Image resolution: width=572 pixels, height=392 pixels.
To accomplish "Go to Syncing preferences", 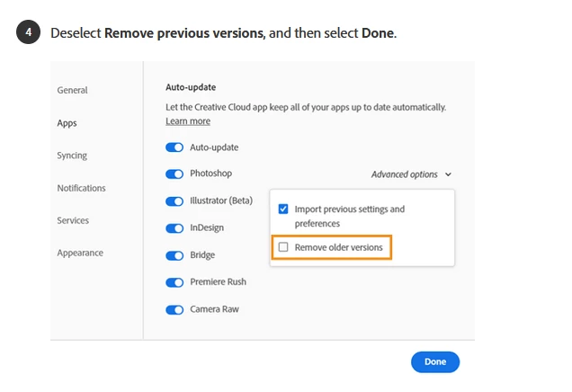I will pyautogui.click(x=72, y=156).
